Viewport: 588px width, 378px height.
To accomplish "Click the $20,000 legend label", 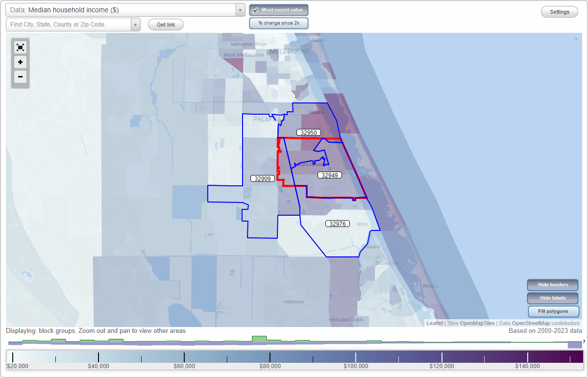I will point(18,366).
